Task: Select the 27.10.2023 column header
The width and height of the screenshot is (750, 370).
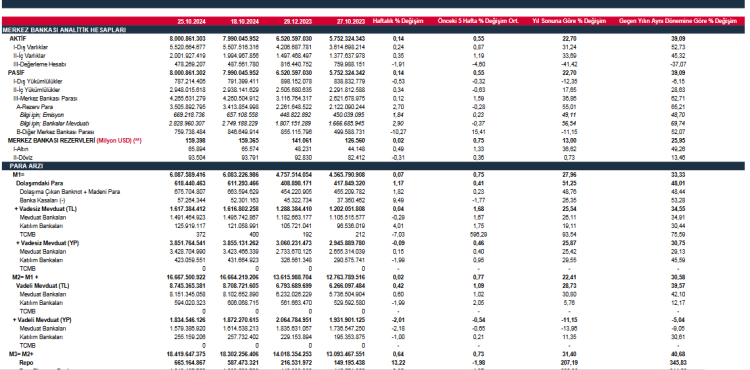Action: point(351,22)
